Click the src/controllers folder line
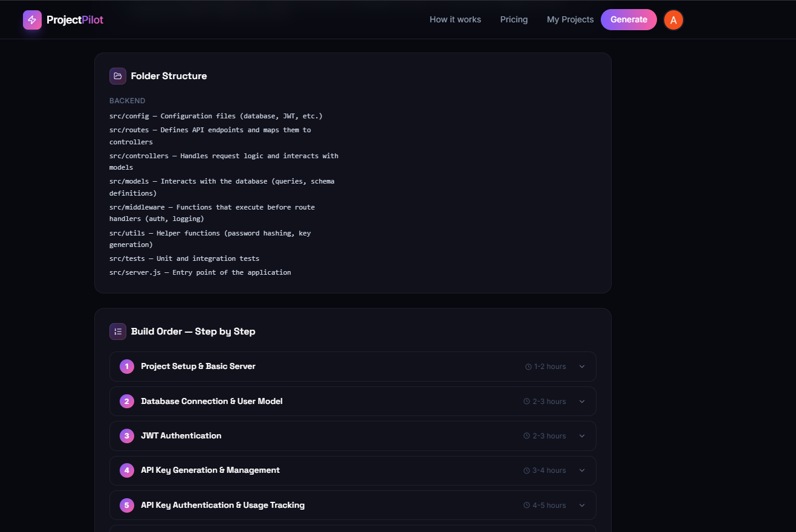 click(224, 162)
